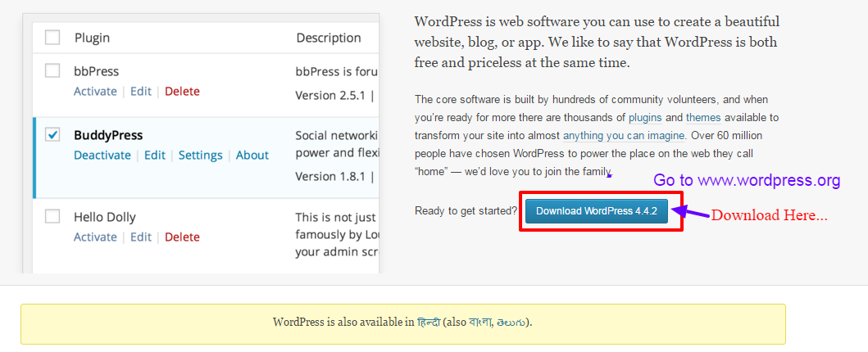Choose the Hindi language link
The width and height of the screenshot is (868, 352).
[429, 323]
